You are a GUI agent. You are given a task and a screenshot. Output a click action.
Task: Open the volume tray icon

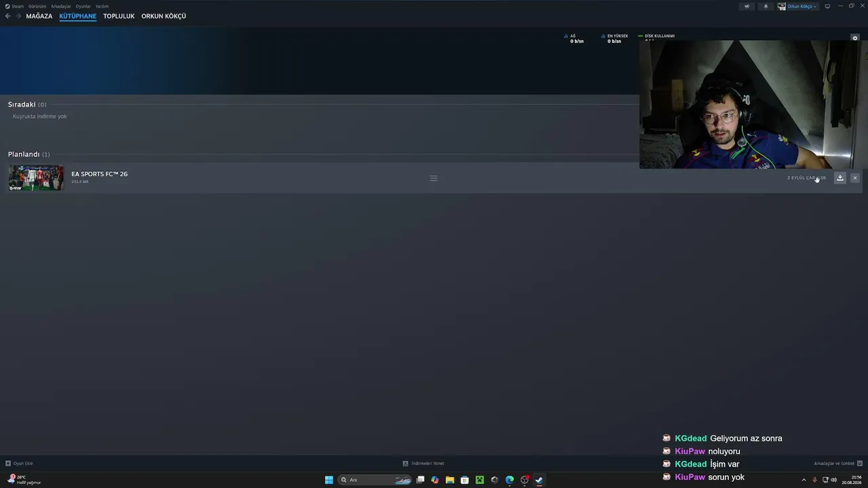pyautogui.click(x=833, y=480)
